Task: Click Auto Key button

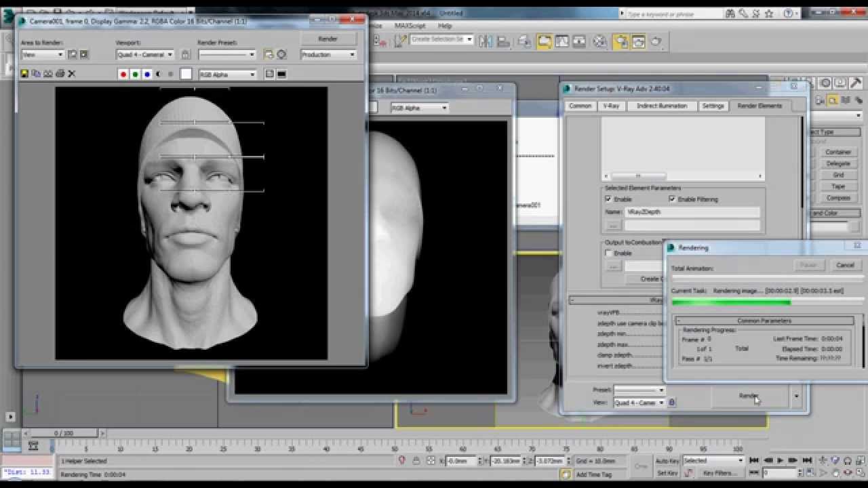Action: tap(667, 461)
